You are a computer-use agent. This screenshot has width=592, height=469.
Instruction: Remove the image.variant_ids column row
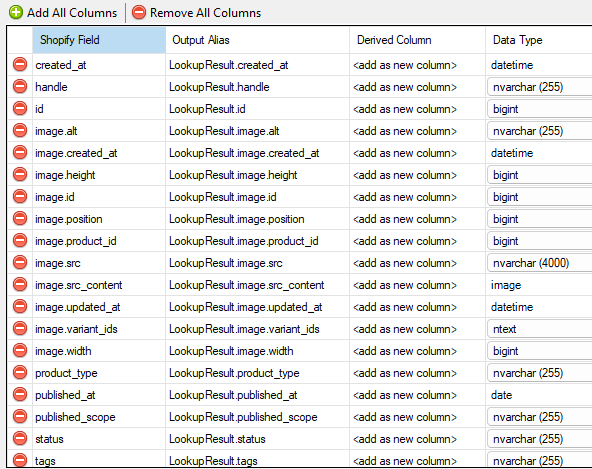(x=20, y=329)
